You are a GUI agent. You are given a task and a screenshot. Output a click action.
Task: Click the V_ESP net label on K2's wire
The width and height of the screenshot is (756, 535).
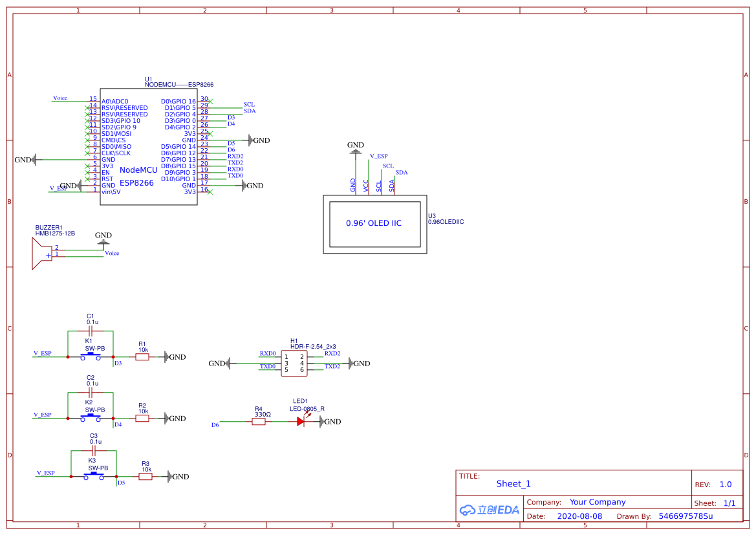tap(43, 415)
